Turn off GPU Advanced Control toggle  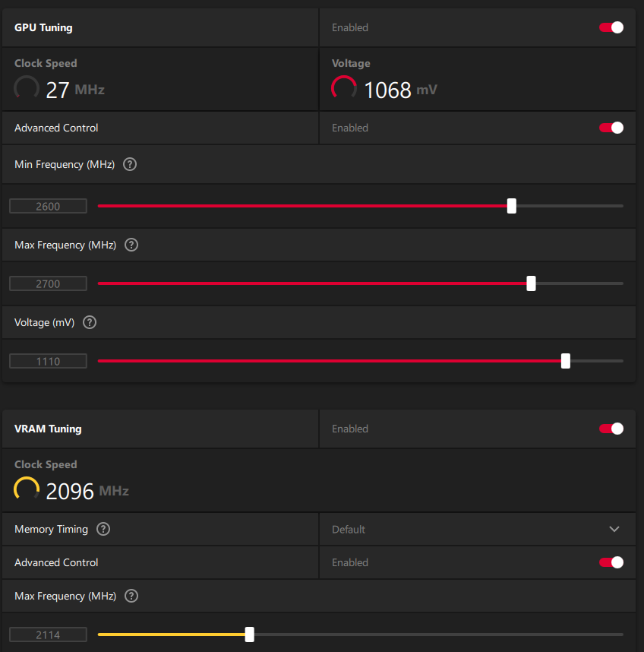click(611, 128)
